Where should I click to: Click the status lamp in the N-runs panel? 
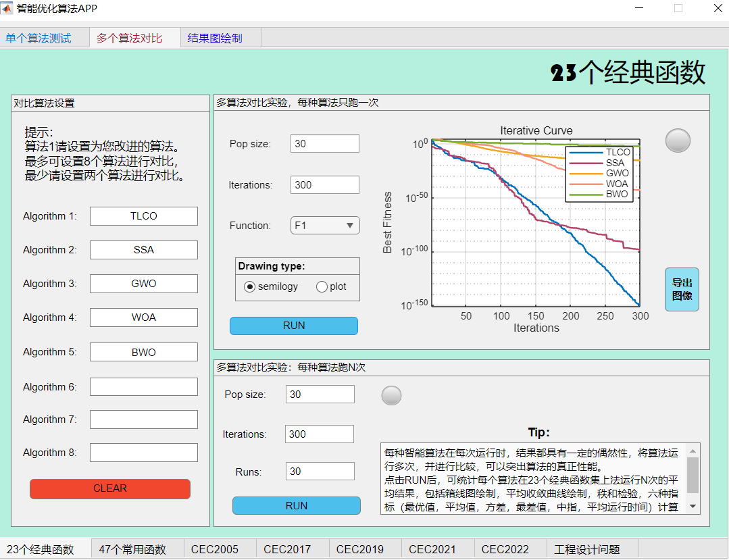[391, 395]
